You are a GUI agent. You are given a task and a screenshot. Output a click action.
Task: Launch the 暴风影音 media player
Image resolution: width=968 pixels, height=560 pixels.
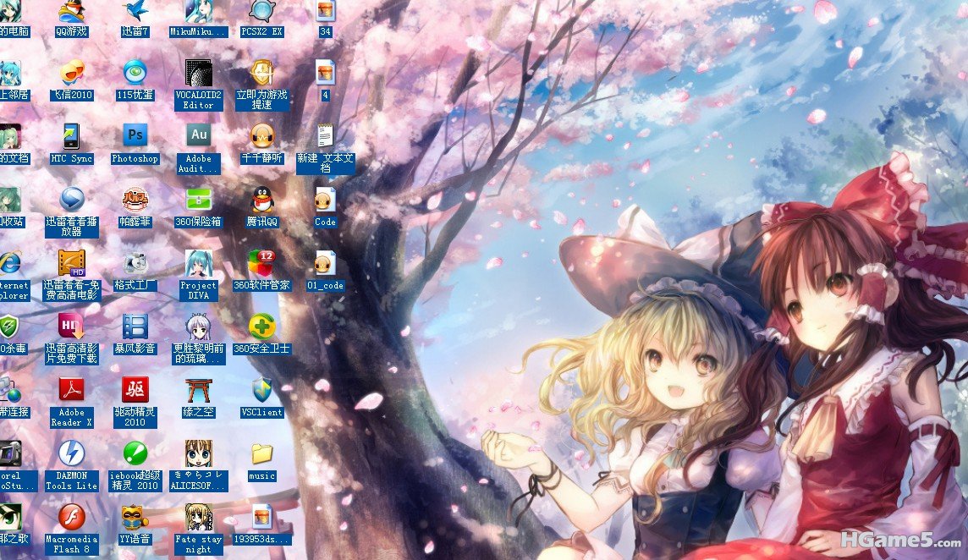[x=135, y=327]
